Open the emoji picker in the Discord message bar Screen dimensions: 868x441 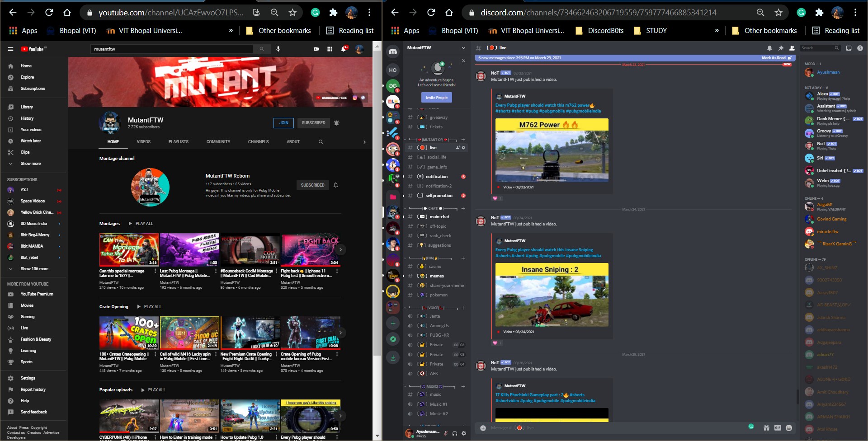(789, 428)
